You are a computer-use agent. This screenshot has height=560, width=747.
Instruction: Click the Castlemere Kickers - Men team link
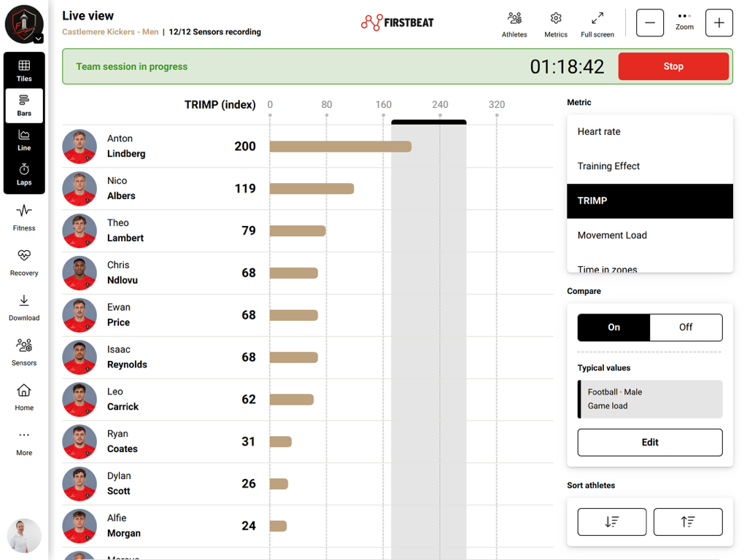pos(110,32)
